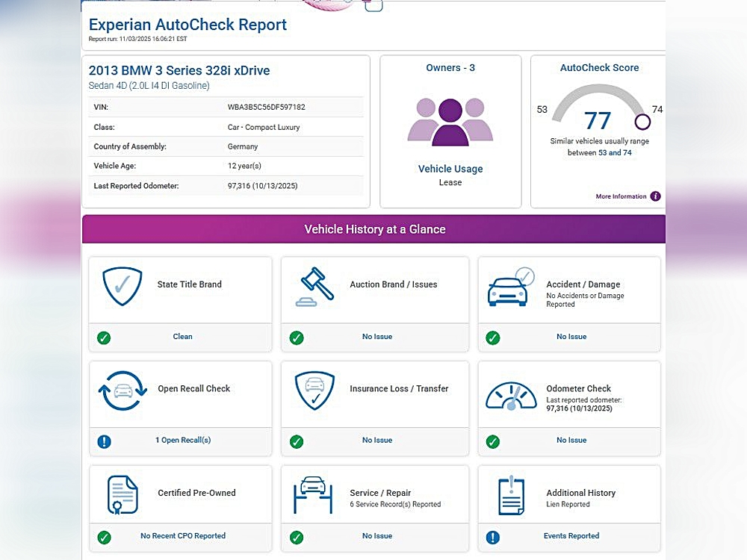Click the blue alert icon beside Open Recall(s)
The image size is (747, 560).
(104, 441)
